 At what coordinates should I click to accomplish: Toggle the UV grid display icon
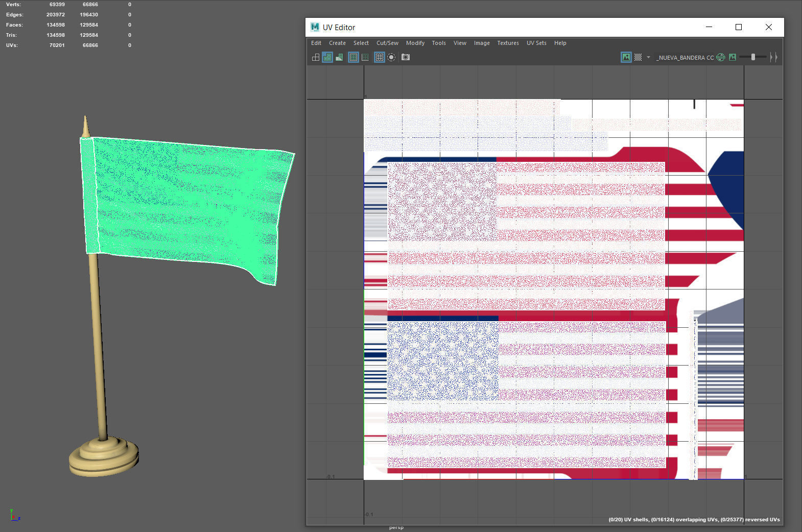(x=380, y=57)
